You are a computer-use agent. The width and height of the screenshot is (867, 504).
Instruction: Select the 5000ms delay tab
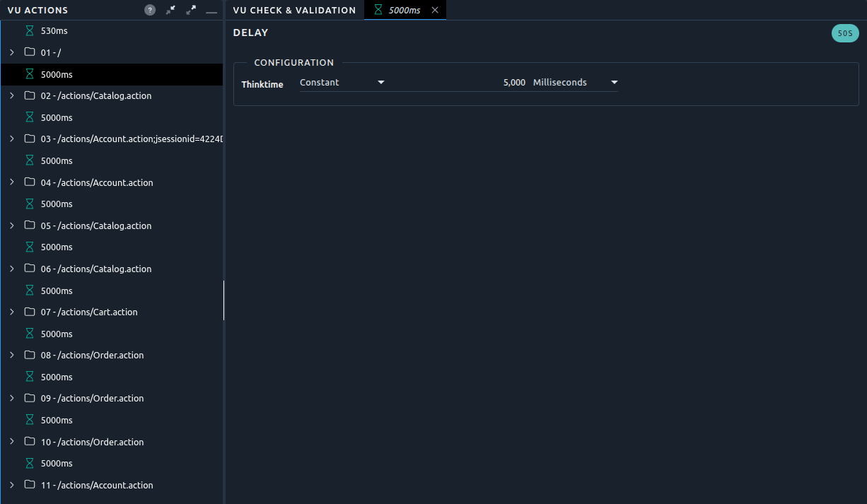[x=404, y=10]
